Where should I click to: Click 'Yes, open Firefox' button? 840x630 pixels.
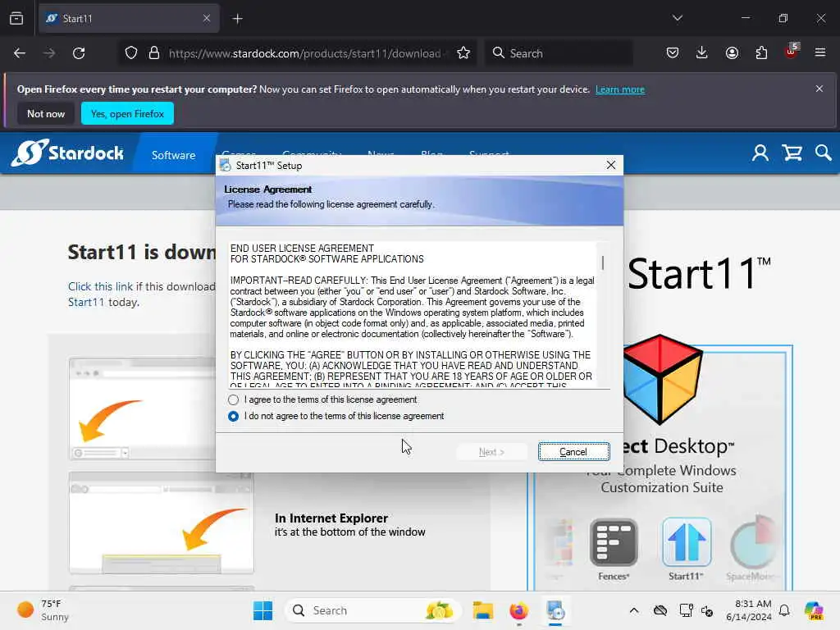tap(127, 113)
